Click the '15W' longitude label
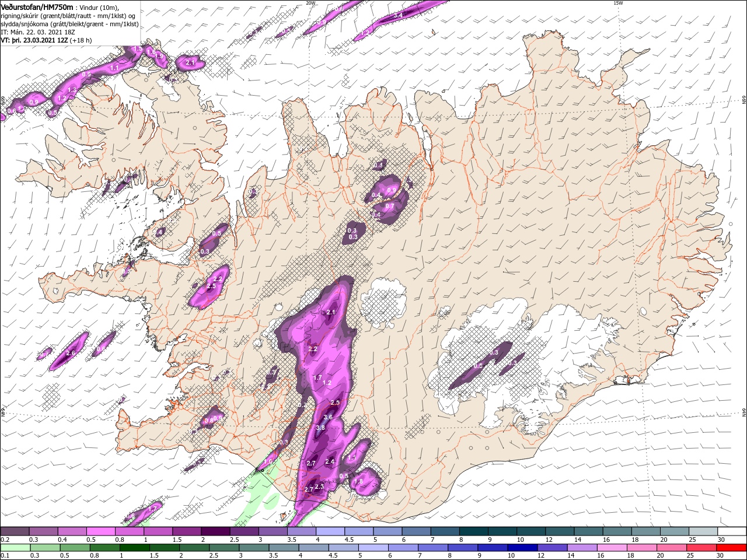 (x=618, y=3)
